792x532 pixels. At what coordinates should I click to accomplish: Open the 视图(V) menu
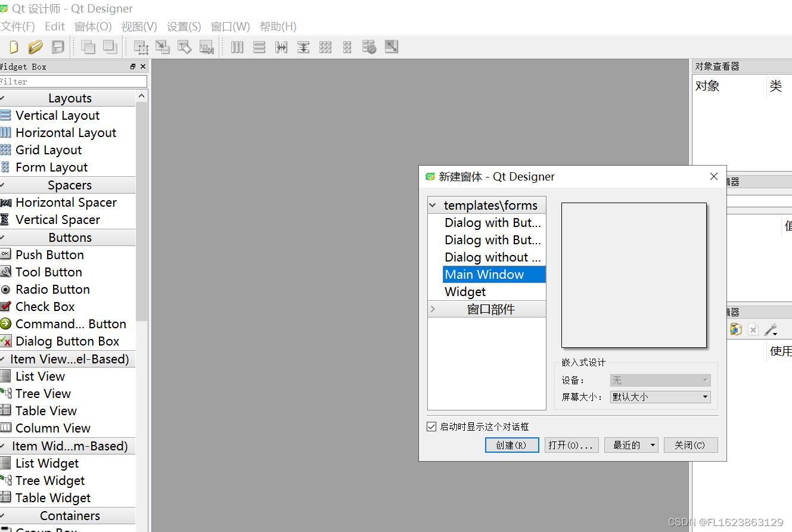pyautogui.click(x=139, y=27)
